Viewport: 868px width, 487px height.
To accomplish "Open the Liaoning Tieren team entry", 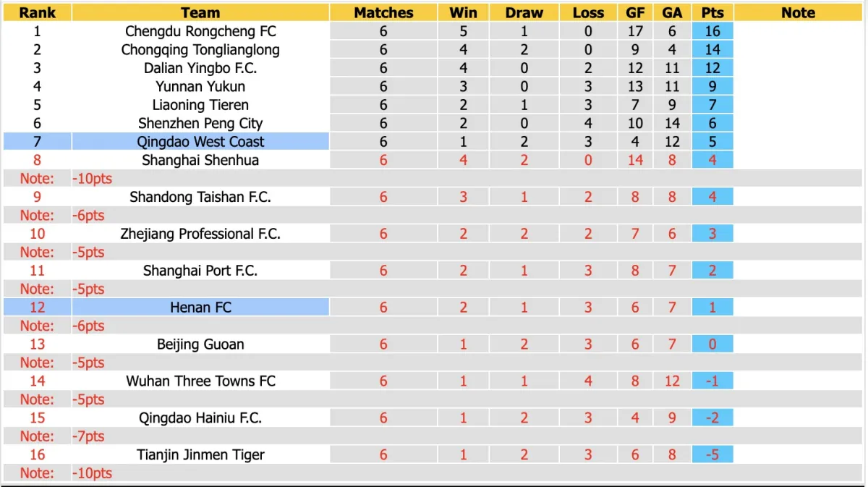I will click(x=200, y=105).
